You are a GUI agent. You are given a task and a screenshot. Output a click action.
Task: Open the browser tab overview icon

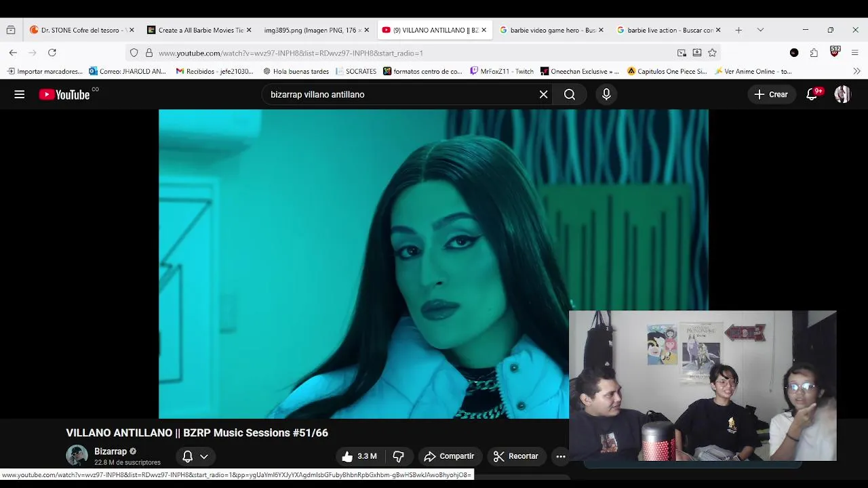(x=11, y=30)
